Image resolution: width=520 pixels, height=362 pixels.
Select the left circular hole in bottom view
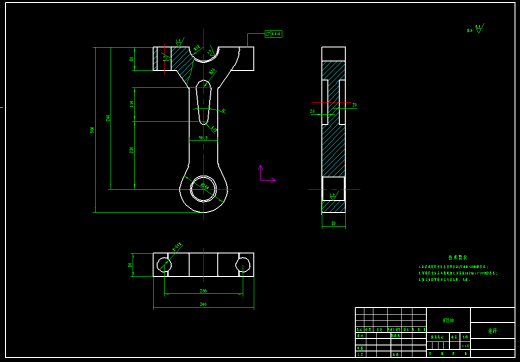pos(164,265)
